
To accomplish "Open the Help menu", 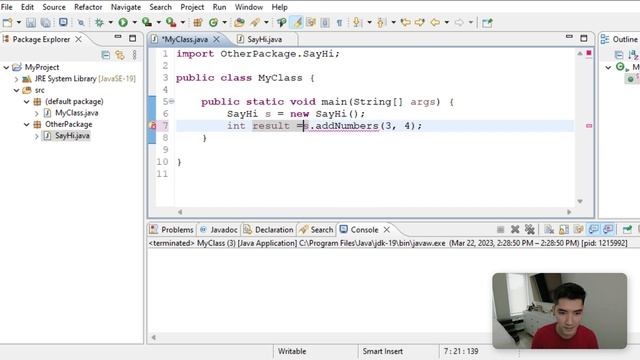I will point(280,7).
